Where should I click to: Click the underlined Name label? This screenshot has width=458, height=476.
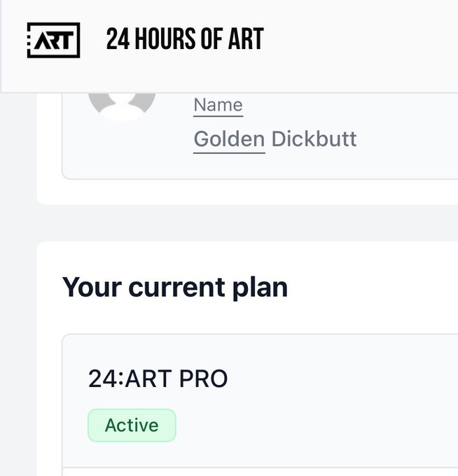(x=218, y=106)
